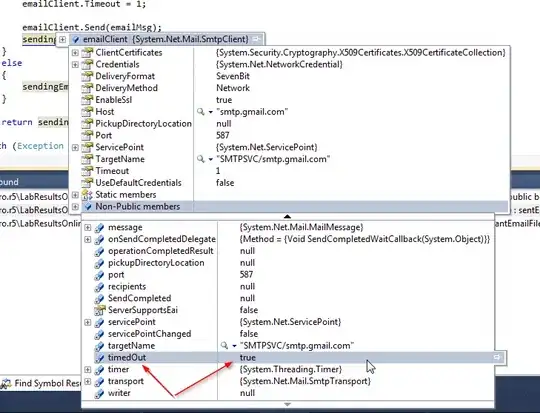Viewport: 540px width, 413px height.
Task: Expand the ClientCertificates node
Action: pos(75,53)
